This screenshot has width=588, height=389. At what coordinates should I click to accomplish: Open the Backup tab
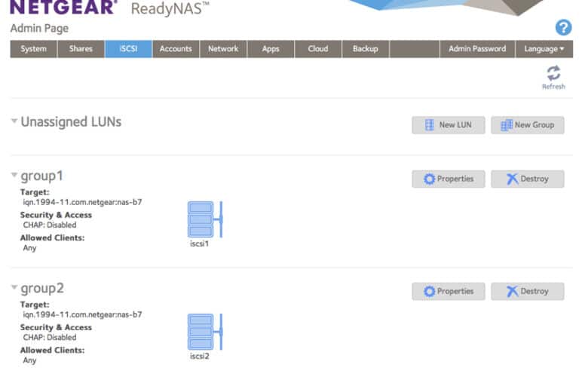pos(366,49)
